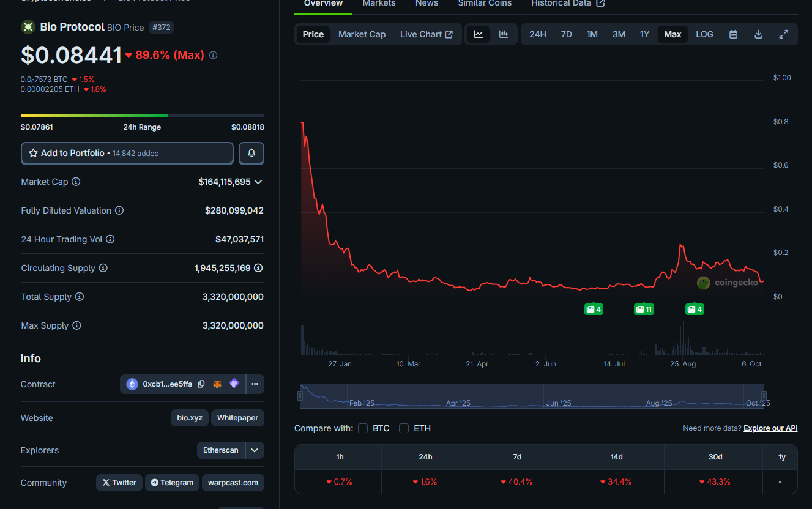The height and width of the screenshot is (509, 812).
Task: Click the 7d column header
Action: tap(517, 457)
